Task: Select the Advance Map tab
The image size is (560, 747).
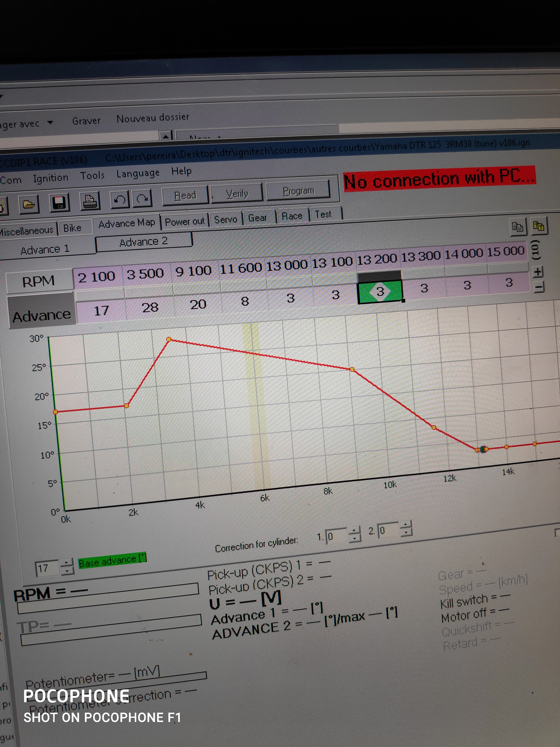Action: (127, 223)
